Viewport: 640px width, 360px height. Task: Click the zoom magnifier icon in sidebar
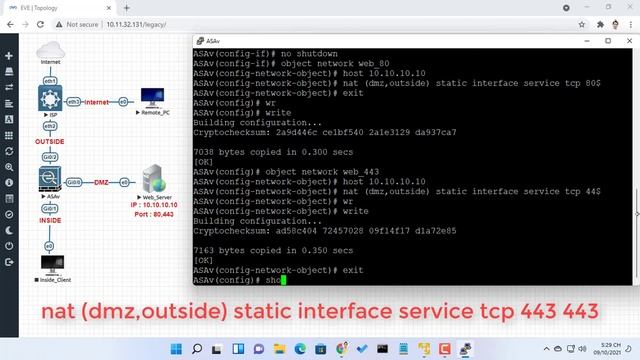click(x=9, y=167)
